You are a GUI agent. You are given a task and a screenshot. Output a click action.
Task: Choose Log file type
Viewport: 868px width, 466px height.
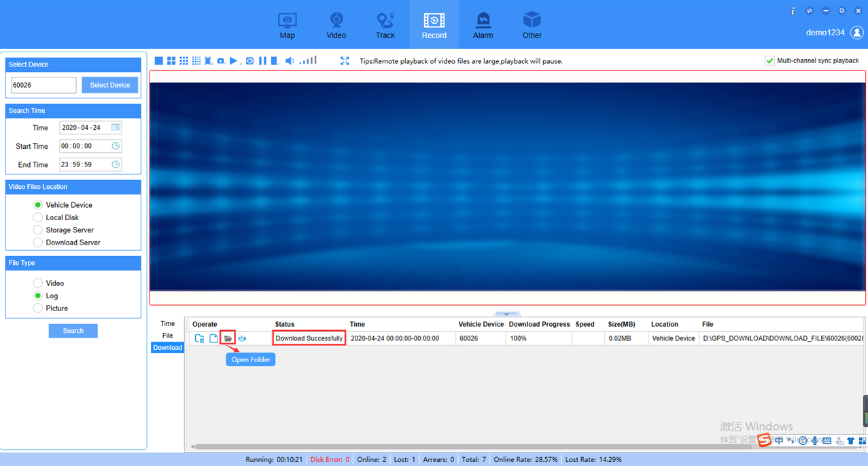point(38,295)
